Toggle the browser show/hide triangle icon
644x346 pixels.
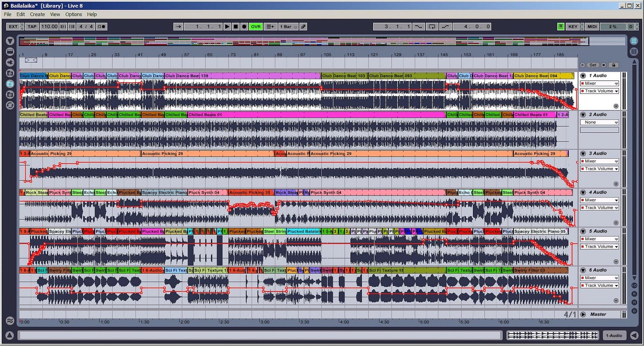10,41
